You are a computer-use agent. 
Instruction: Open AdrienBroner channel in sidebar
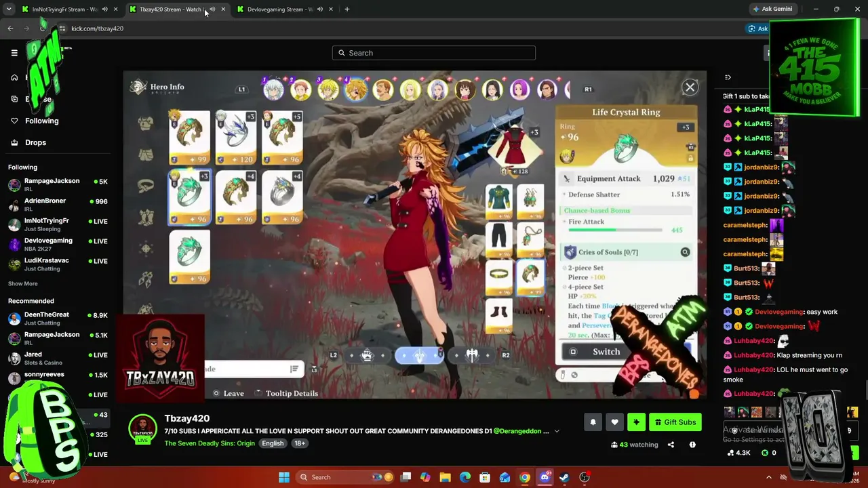(x=58, y=204)
